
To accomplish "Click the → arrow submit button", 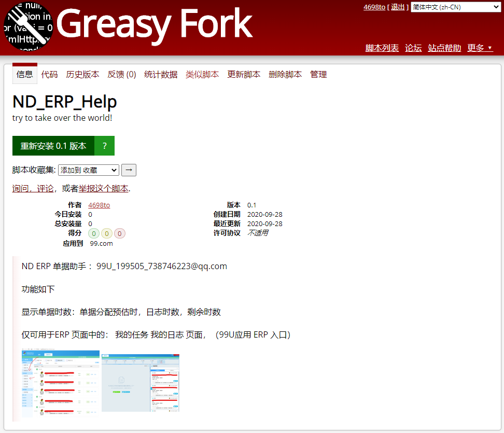I will [129, 170].
